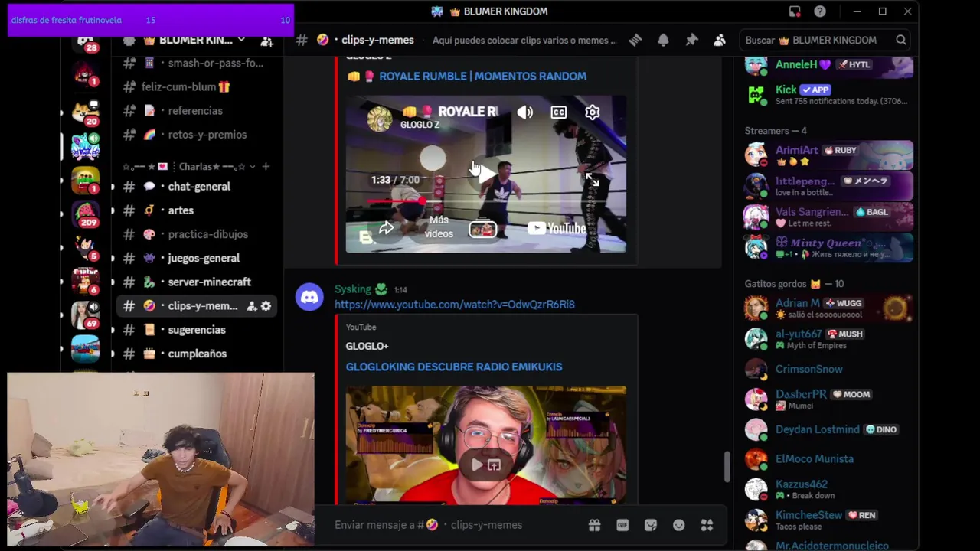Open the emoji picker

point(678,525)
